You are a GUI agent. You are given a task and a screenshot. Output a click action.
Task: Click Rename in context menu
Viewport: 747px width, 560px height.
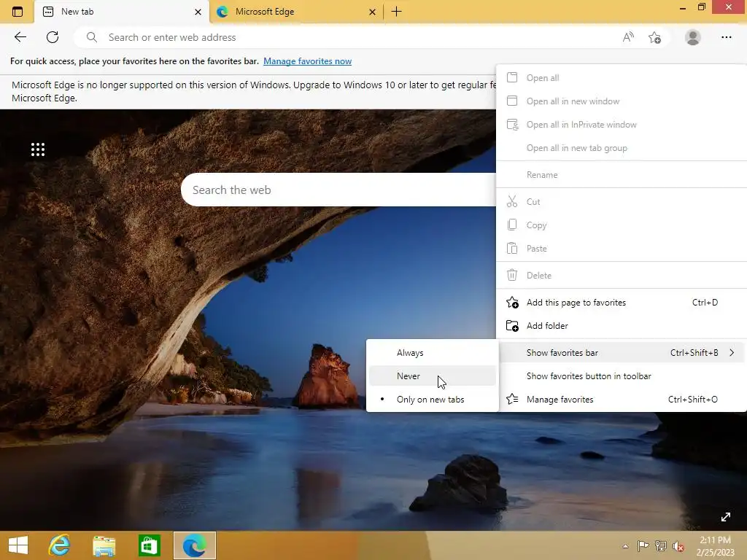pos(622,175)
